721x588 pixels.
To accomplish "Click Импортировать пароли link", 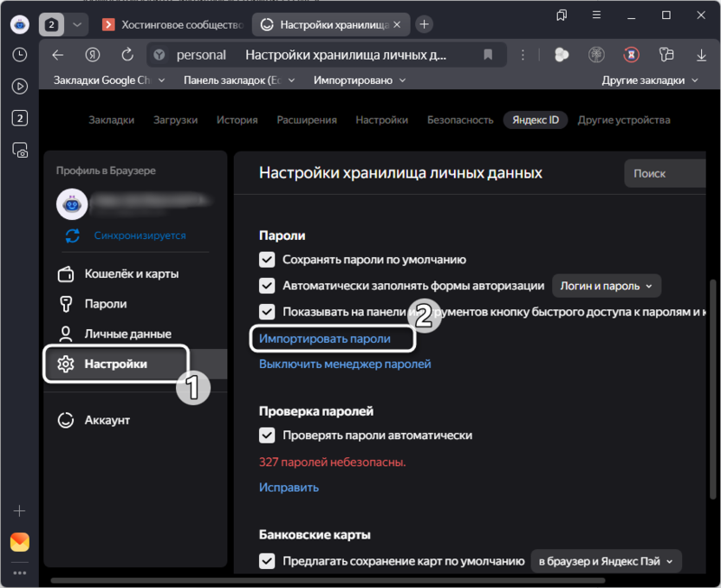I will point(325,339).
